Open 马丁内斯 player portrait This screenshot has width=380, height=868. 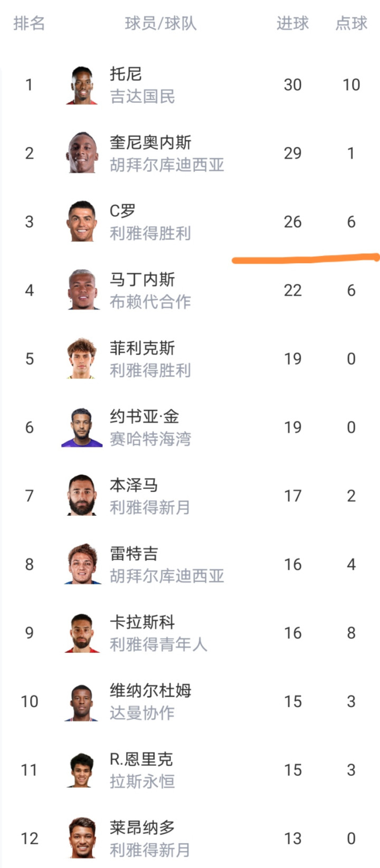[82, 290]
